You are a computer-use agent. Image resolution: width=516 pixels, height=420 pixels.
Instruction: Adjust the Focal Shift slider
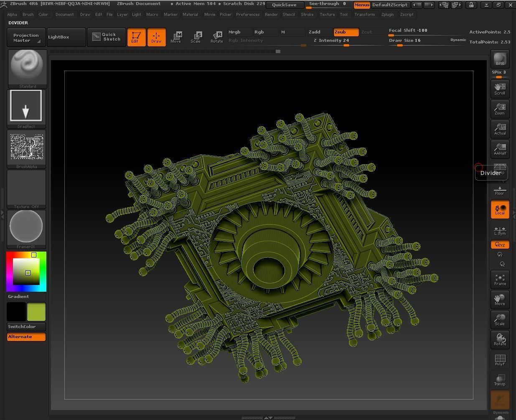427,31
